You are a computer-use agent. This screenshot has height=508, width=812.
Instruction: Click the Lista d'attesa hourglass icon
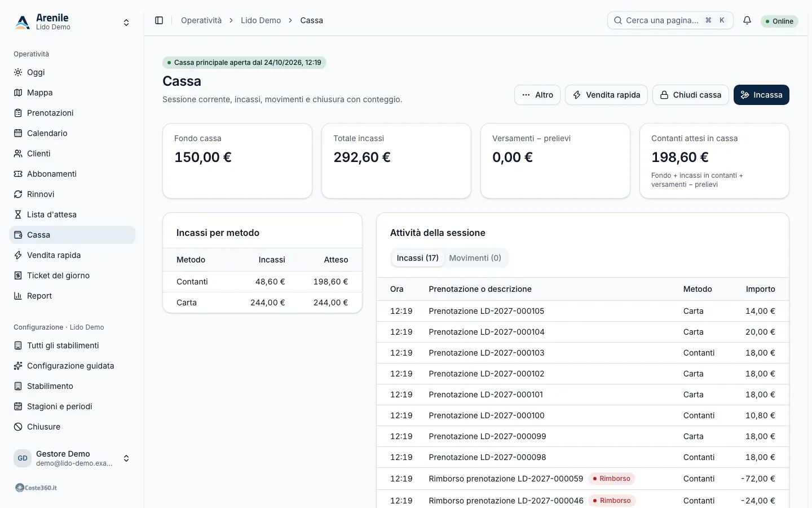tap(18, 214)
